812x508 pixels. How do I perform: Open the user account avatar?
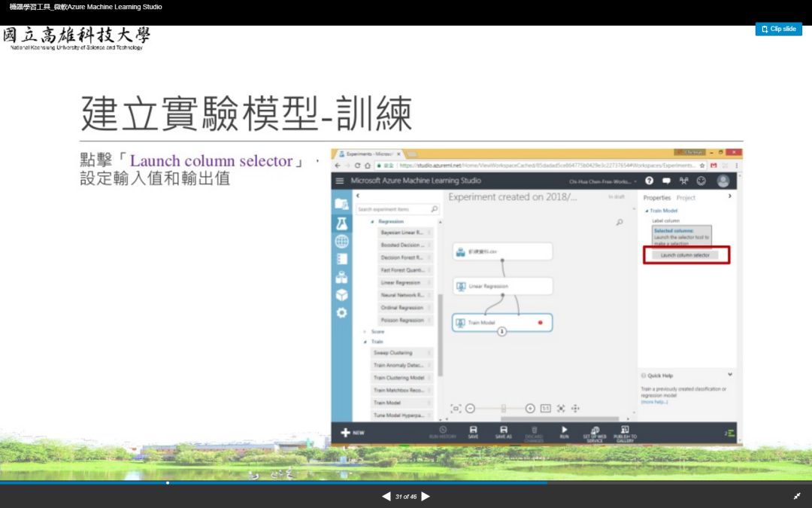point(723,181)
